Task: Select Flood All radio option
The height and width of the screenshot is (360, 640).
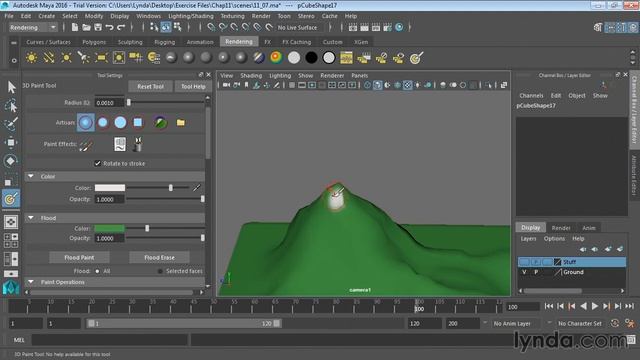Action: (x=97, y=271)
